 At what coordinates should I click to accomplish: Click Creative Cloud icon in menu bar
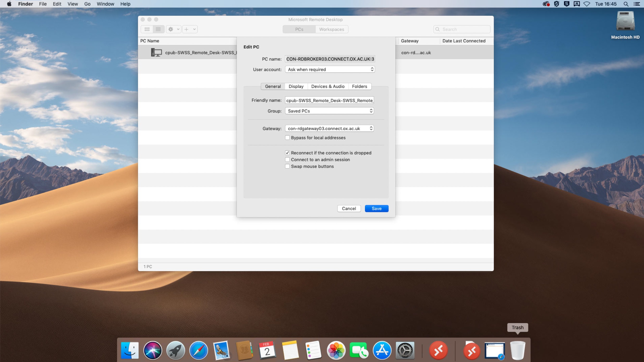click(x=546, y=4)
